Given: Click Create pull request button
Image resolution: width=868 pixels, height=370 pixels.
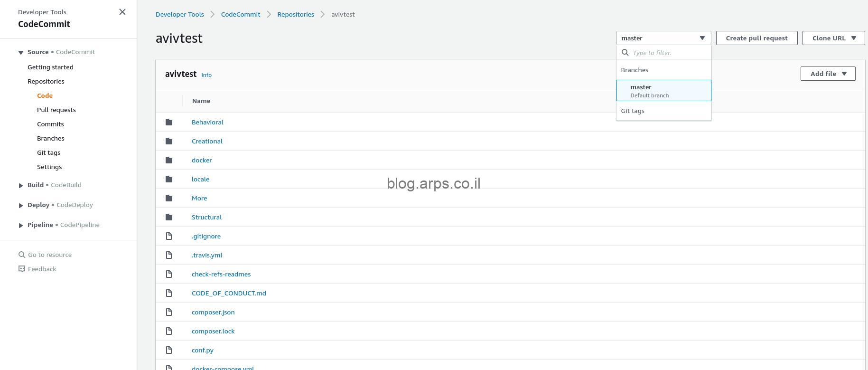Looking at the screenshot, I should [756, 38].
